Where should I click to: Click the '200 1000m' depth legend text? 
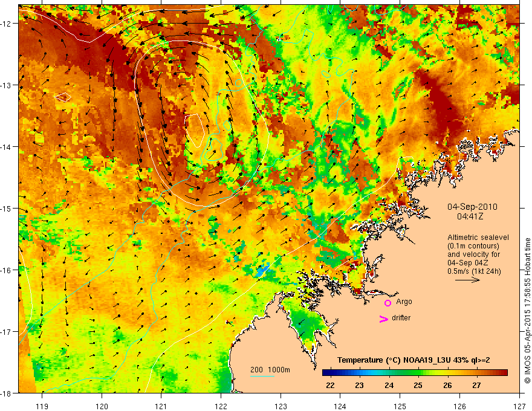[x=270, y=370]
